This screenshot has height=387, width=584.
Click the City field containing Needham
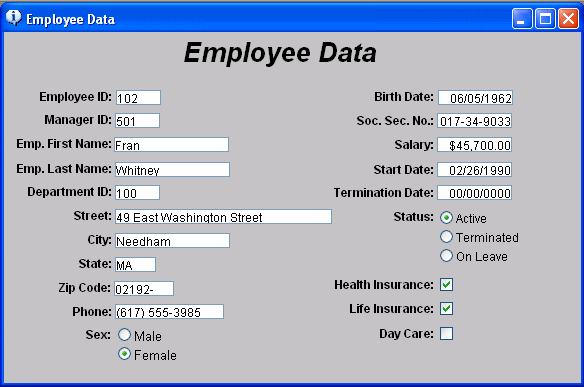[x=172, y=241]
